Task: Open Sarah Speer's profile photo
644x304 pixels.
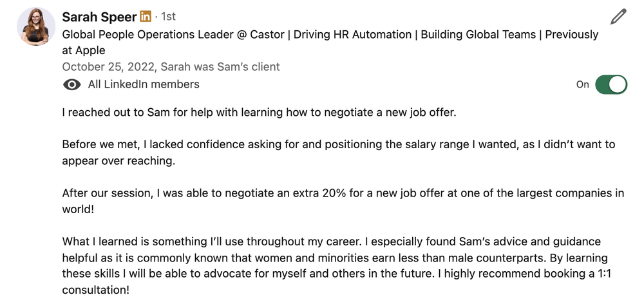Action: [36, 26]
